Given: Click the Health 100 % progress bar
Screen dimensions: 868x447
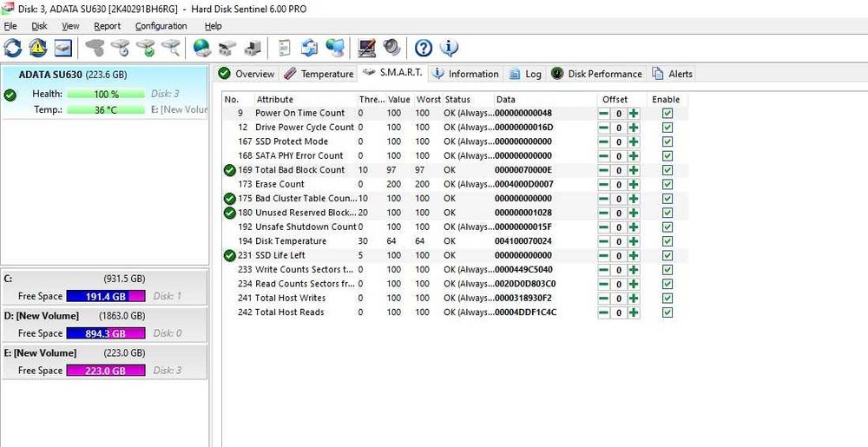Looking at the screenshot, I should point(106,94).
